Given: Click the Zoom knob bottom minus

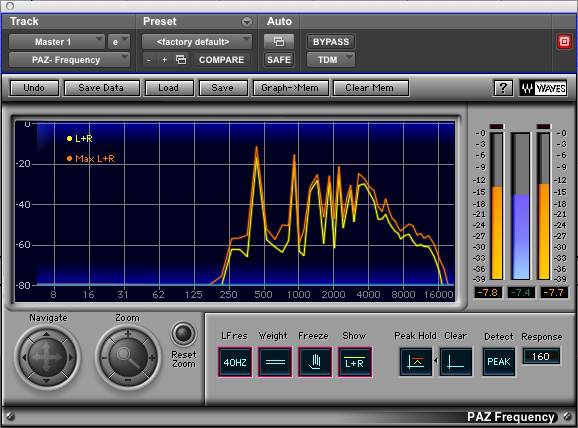Looking at the screenshot, I should pos(128,380).
